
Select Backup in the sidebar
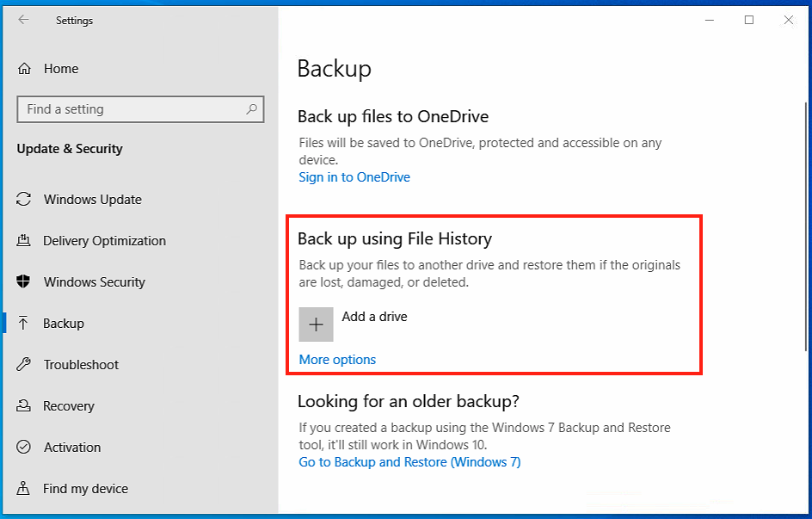(x=64, y=324)
